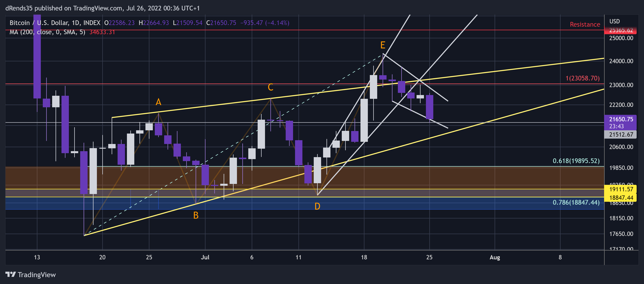
Task: Click the large white candle at Jul 18
Action: [364, 120]
